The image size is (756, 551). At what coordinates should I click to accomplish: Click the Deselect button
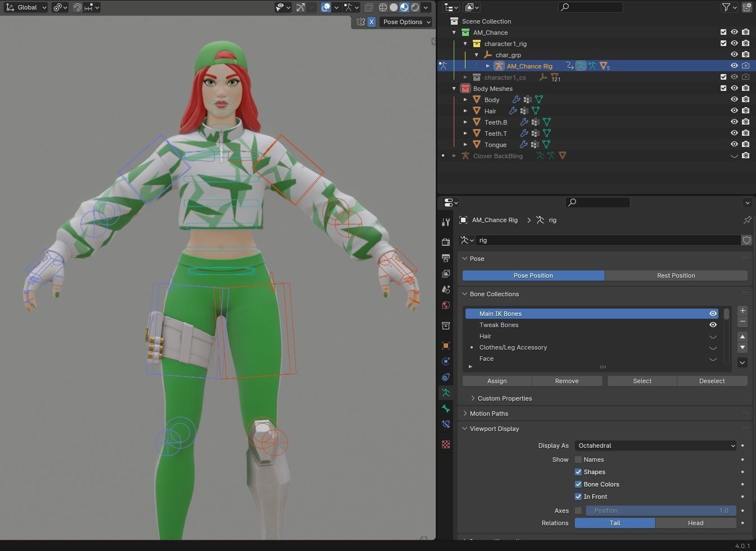pyautogui.click(x=712, y=381)
